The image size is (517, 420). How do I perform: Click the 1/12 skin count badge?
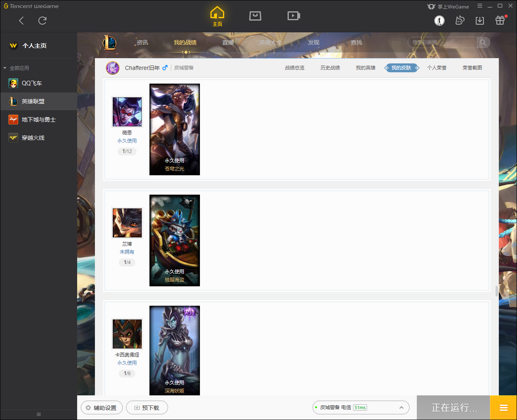(127, 151)
